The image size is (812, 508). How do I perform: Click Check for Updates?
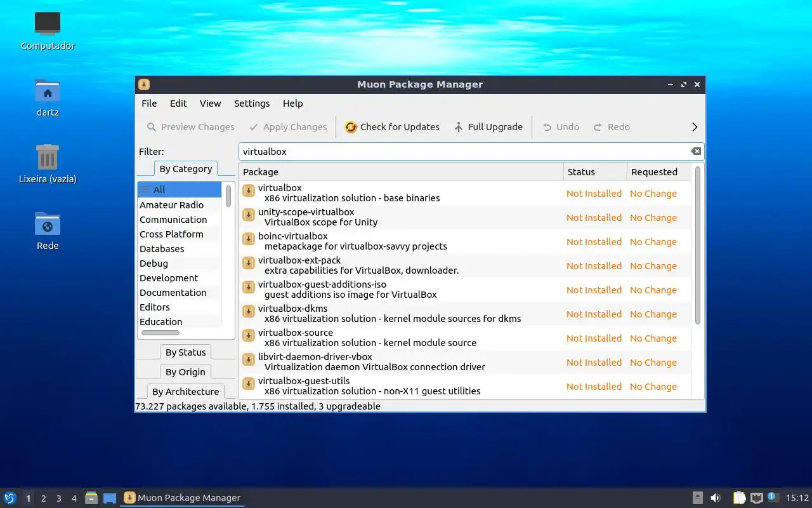coord(393,127)
